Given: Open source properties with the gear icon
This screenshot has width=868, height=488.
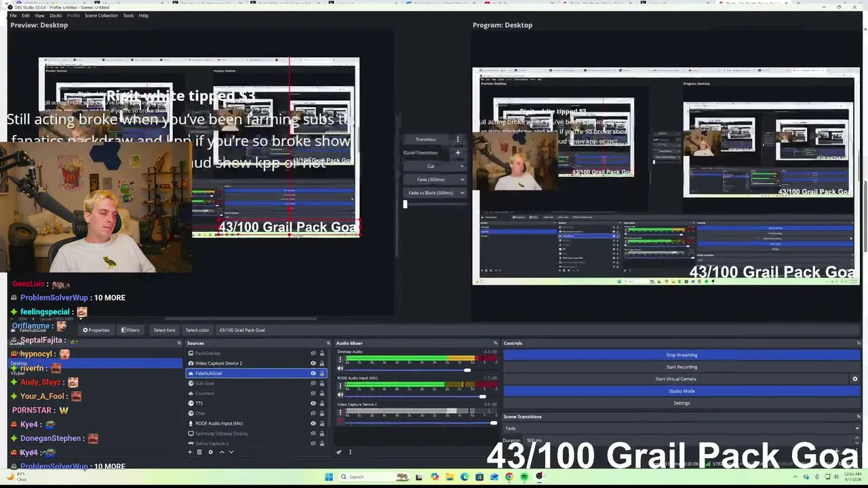Looking at the screenshot, I should coord(210,452).
